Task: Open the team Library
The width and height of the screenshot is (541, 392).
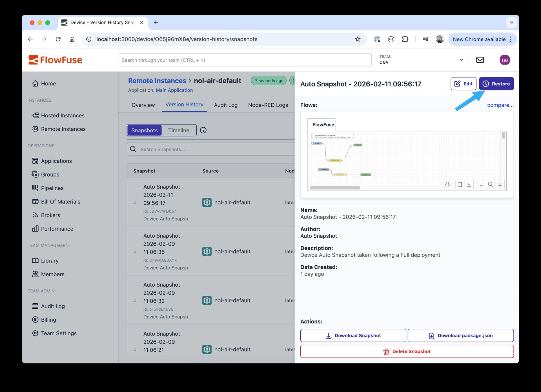Action: 50,260
